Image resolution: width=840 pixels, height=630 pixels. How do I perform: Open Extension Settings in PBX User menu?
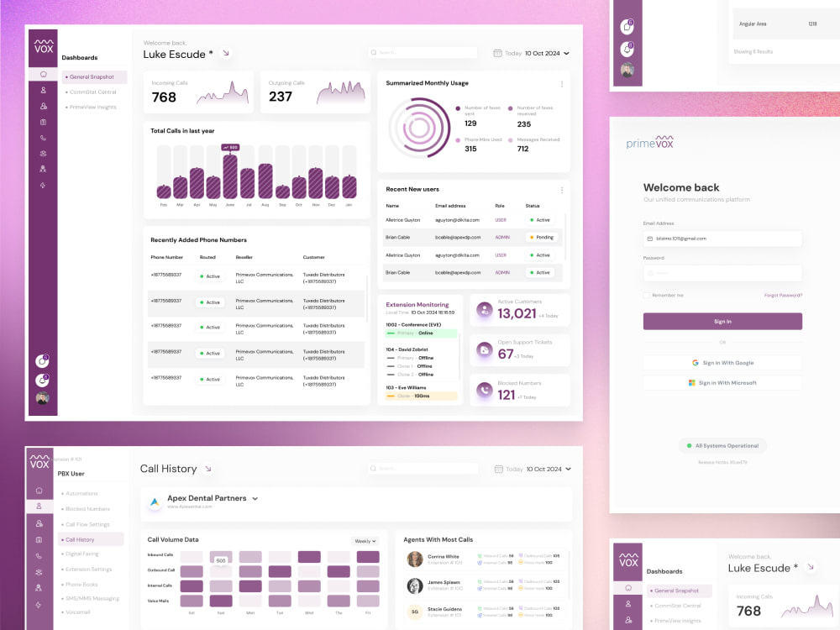tap(88, 569)
